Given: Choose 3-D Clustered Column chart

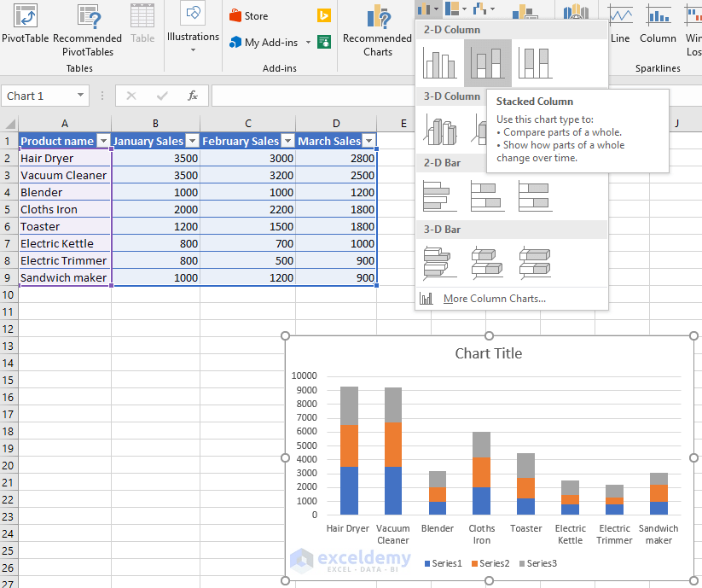Looking at the screenshot, I should tap(439, 130).
